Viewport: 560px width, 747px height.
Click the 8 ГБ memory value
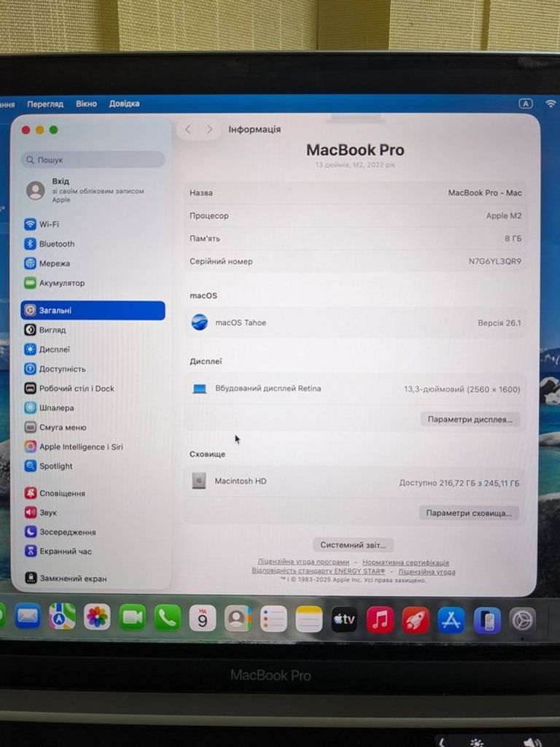click(513, 239)
